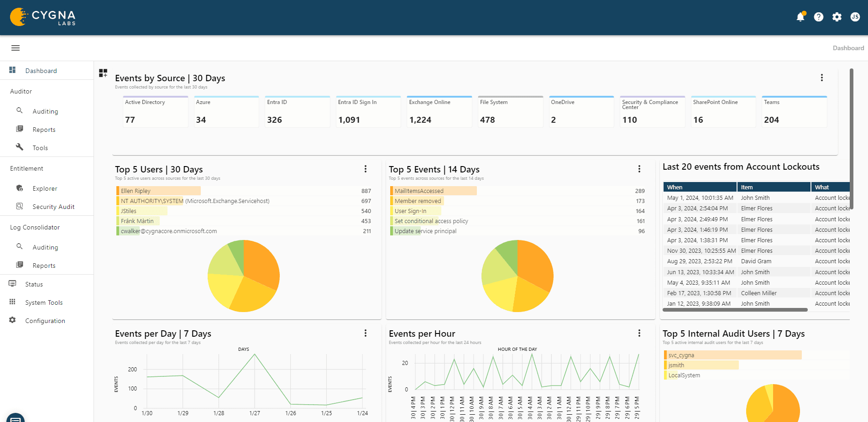Open the chat bubble at bottom left
Viewport: 868px width, 422px height.
pos(15,418)
